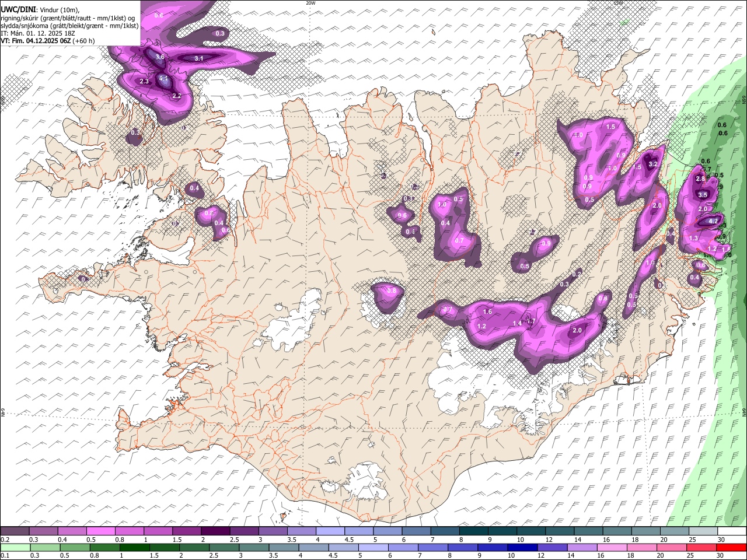Viewport: 747px width, 560px height.
Task: Click the crimson 25–30 lower-row swatch
Action: pyautogui.click(x=701, y=548)
